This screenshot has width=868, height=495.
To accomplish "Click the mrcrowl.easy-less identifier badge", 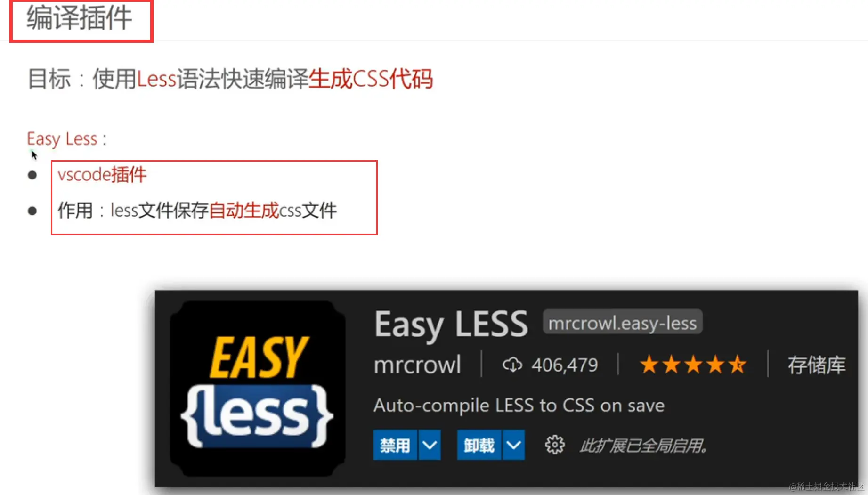I will (x=622, y=323).
